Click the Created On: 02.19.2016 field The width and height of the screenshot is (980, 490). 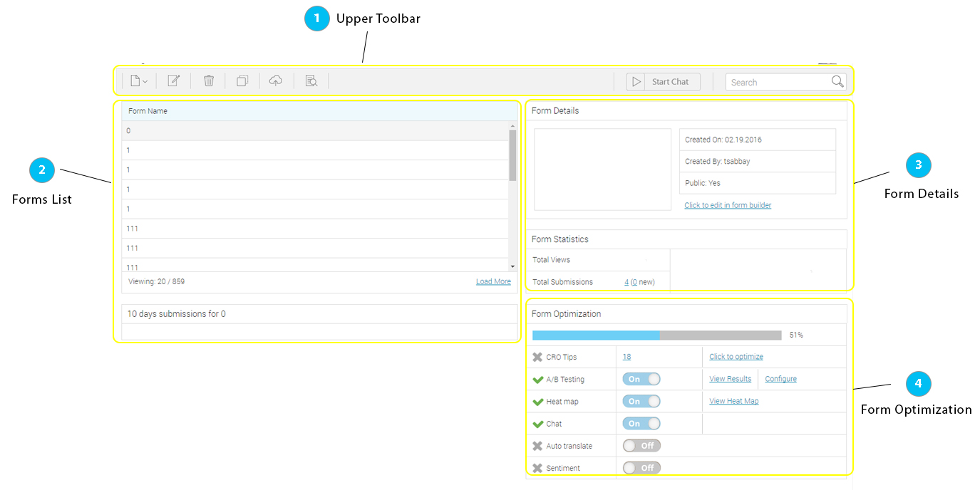point(758,140)
